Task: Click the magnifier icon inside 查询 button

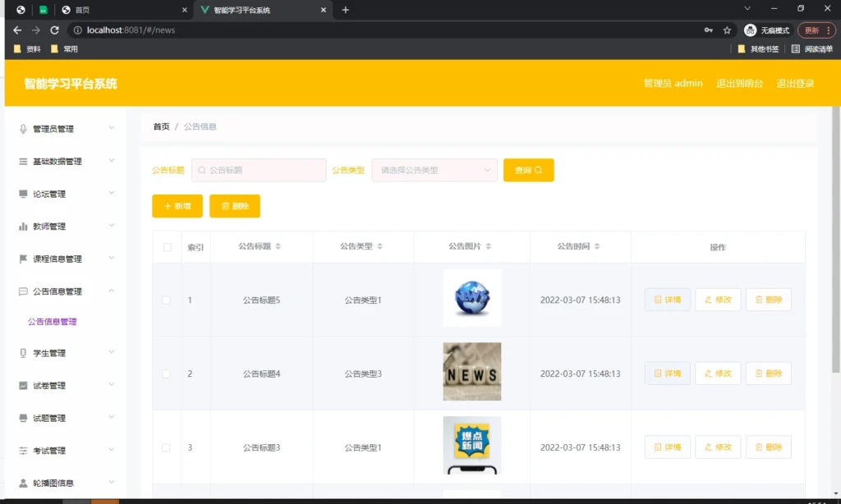Action: click(x=538, y=170)
